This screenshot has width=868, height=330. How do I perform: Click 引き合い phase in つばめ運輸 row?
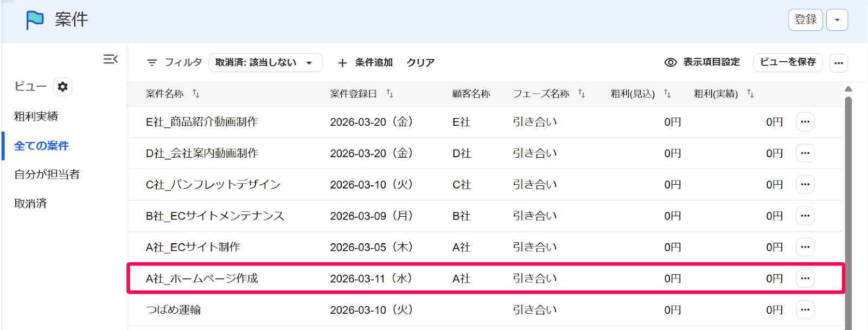click(x=535, y=310)
